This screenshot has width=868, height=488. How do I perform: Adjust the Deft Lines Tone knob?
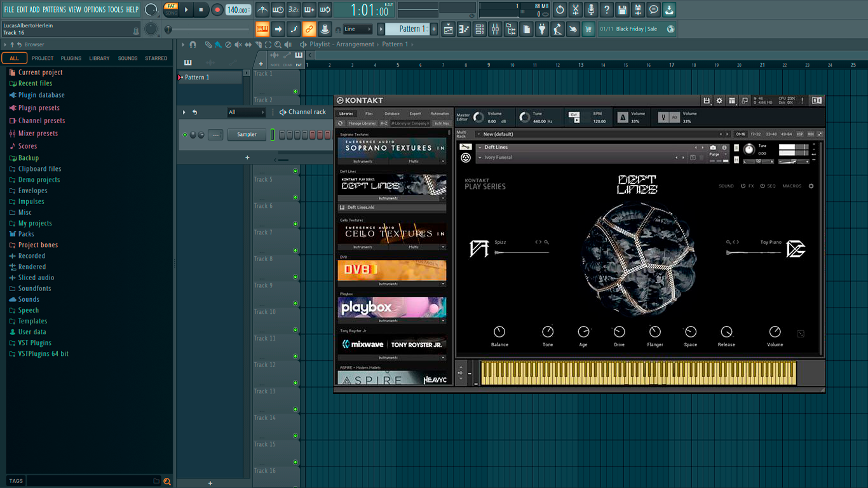click(x=548, y=332)
